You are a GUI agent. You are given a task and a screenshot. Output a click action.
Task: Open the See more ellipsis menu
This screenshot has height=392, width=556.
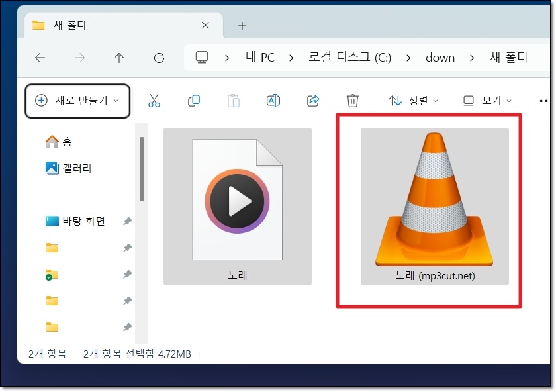(x=543, y=101)
